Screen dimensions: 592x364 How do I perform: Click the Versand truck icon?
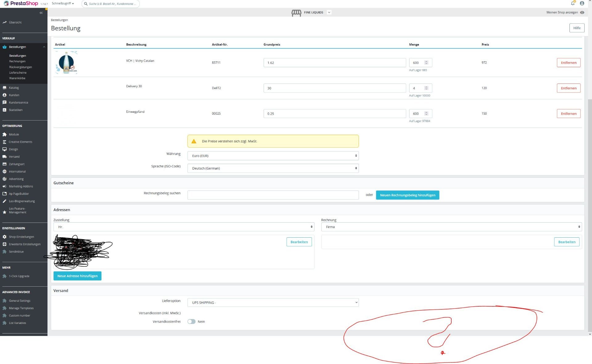pos(4,157)
